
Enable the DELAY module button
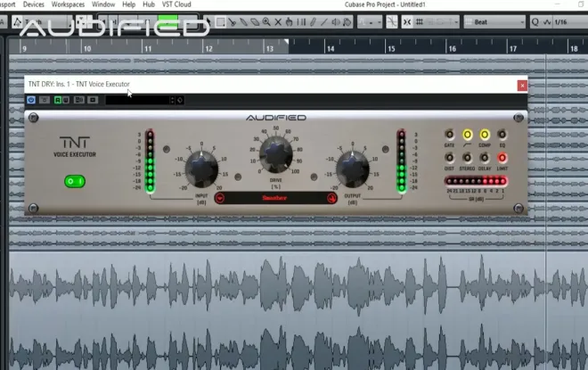[x=485, y=158]
